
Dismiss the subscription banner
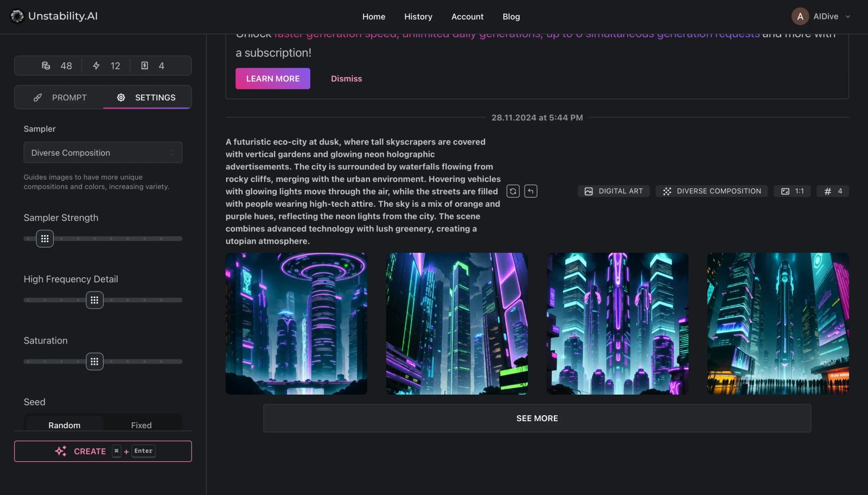[x=346, y=79]
